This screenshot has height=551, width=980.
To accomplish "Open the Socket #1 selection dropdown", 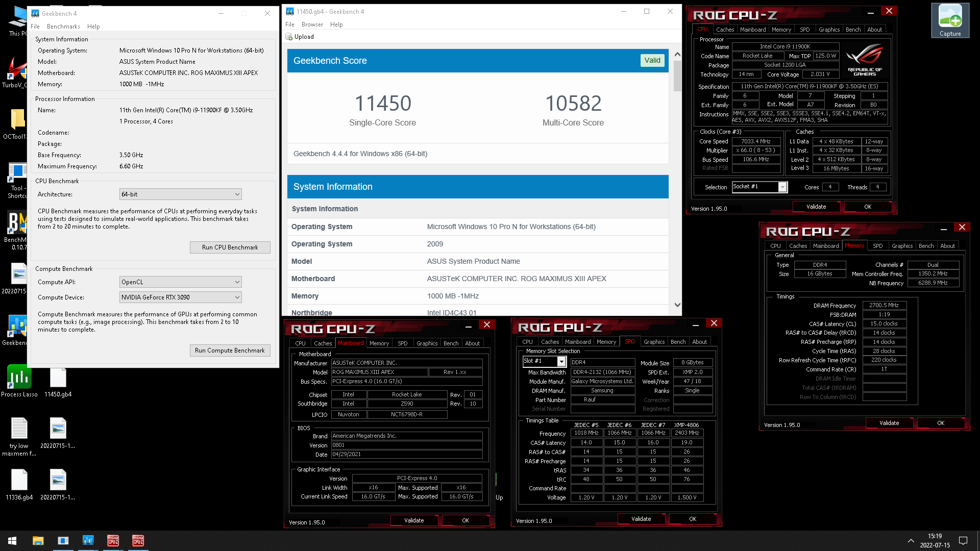I will [x=759, y=187].
